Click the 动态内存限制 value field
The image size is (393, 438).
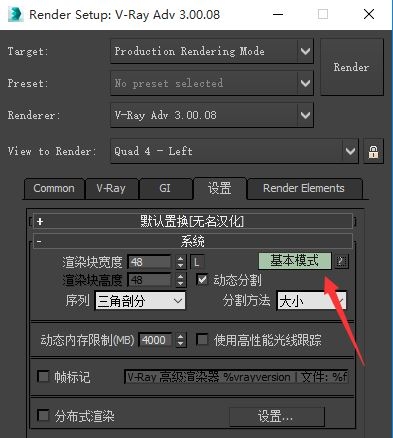(155, 340)
